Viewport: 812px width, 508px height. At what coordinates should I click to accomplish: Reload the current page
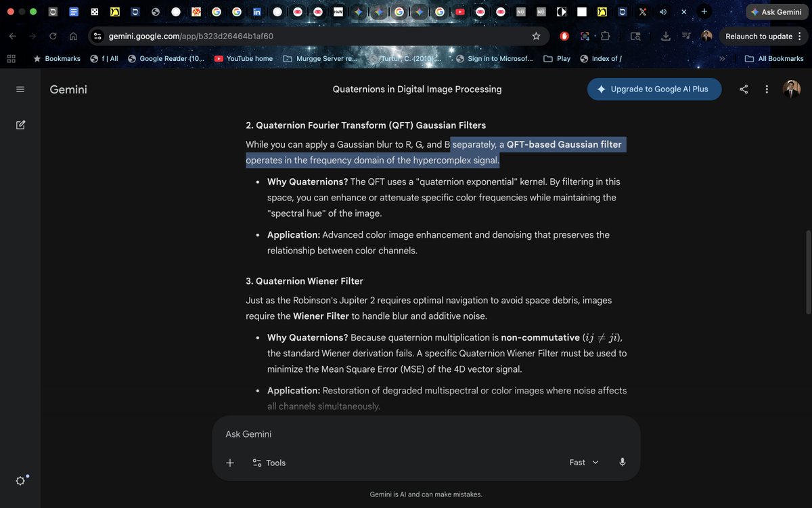[53, 36]
